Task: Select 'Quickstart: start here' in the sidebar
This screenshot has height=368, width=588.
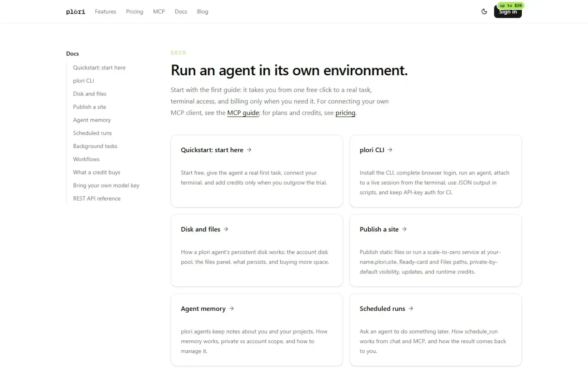Action: coord(99,68)
